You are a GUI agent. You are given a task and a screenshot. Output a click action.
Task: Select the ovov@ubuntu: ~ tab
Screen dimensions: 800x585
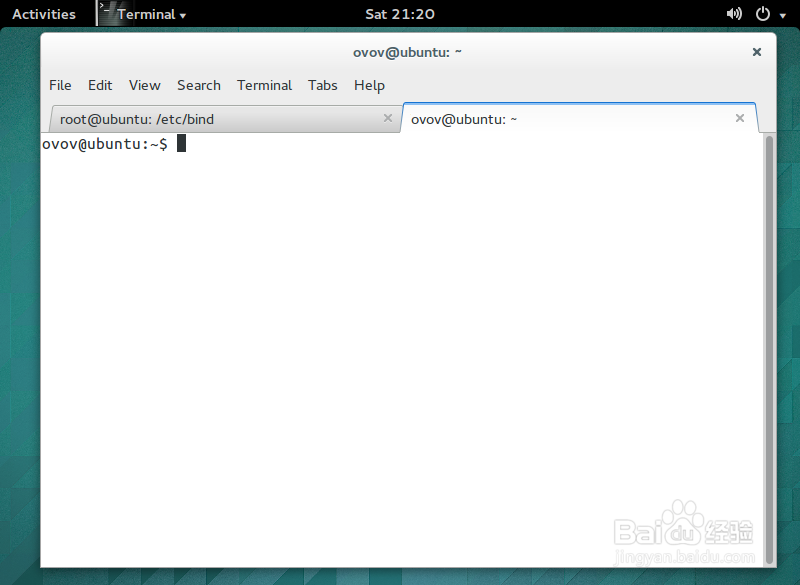[579, 118]
